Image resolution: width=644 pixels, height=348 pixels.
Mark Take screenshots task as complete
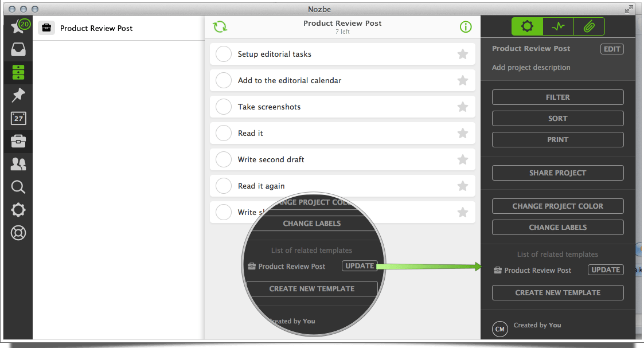point(223,107)
